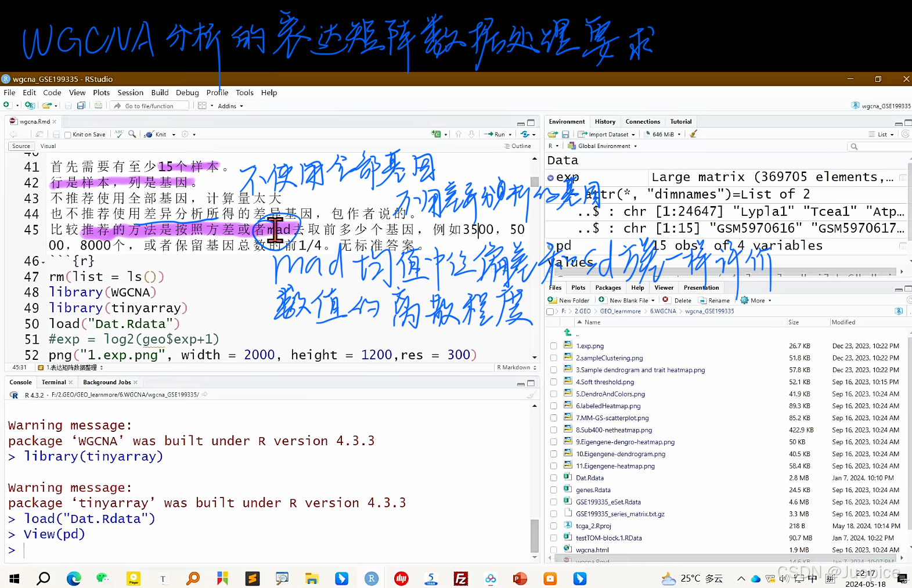
Task: Check the box for 2.sampleClustering.png
Action: pos(554,358)
